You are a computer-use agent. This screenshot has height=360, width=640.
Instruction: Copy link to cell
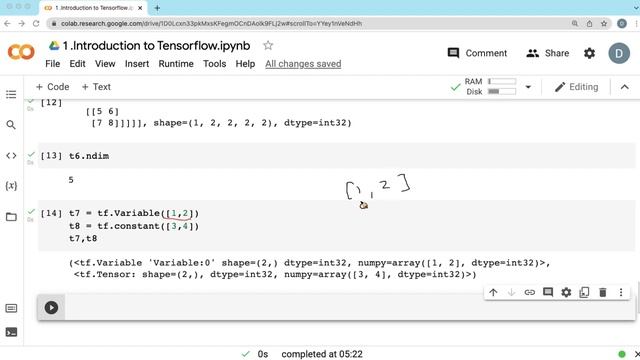529,292
